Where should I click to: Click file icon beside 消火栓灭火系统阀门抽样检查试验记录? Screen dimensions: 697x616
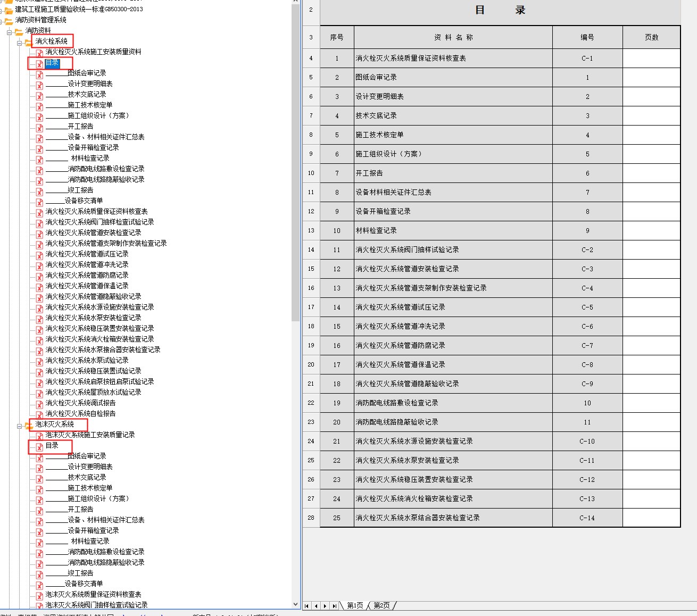click(39, 223)
